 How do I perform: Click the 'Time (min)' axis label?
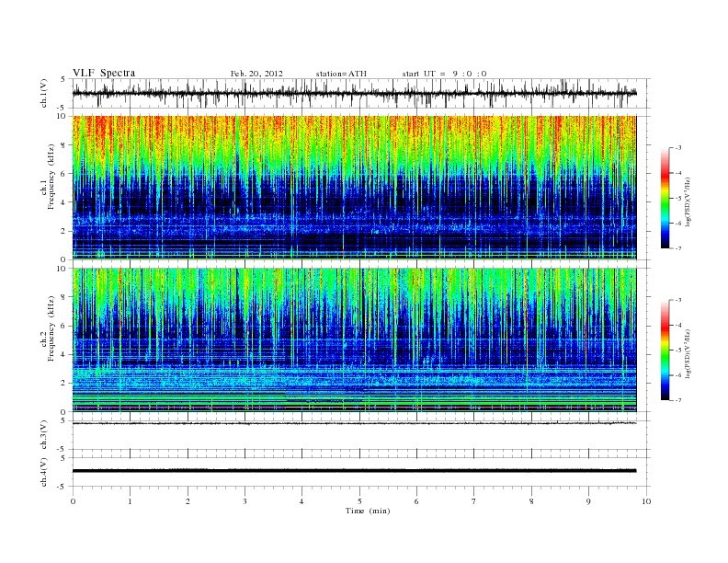(368, 511)
